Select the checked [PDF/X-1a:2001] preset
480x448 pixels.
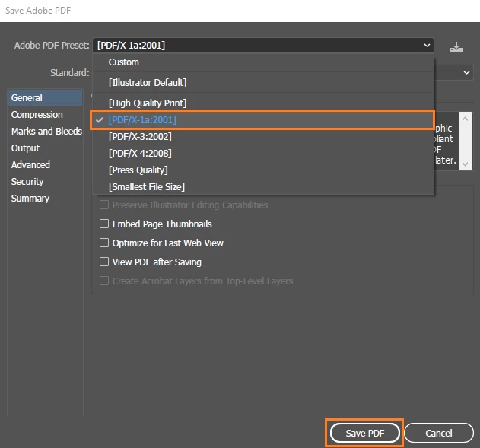[142, 120]
